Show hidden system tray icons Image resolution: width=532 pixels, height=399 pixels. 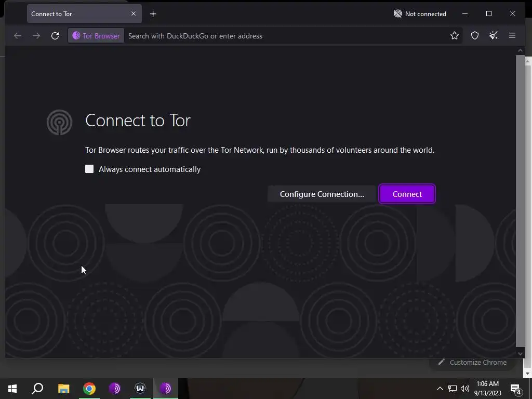coord(440,389)
